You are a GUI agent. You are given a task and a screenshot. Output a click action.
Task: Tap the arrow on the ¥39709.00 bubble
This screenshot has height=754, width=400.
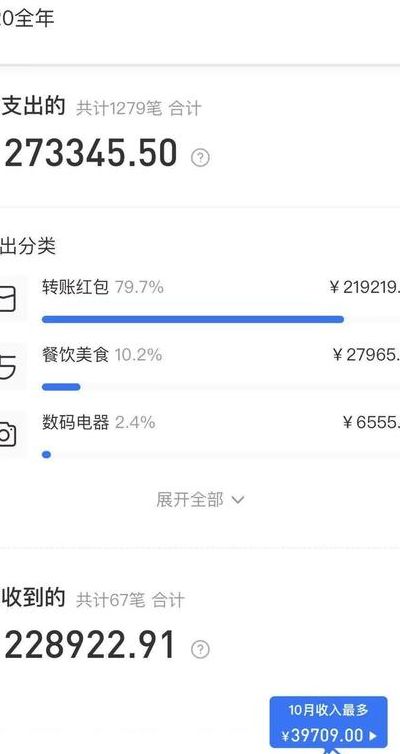(x=373, y=735)
